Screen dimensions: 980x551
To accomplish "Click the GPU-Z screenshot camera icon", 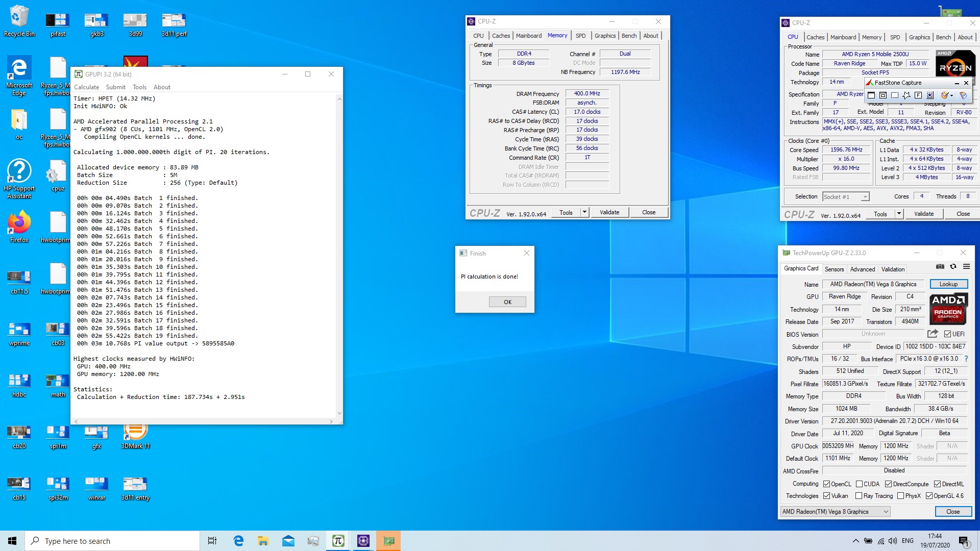I will [940, 266].
